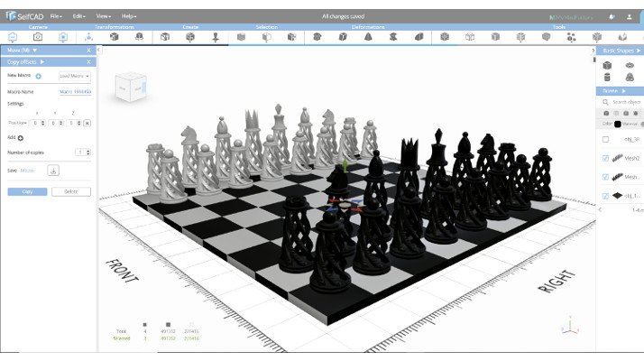The height and width of the screenshot is (361, 644).
Task: Select the Rotate cube transformation tool
Action: tap(115, 37)
